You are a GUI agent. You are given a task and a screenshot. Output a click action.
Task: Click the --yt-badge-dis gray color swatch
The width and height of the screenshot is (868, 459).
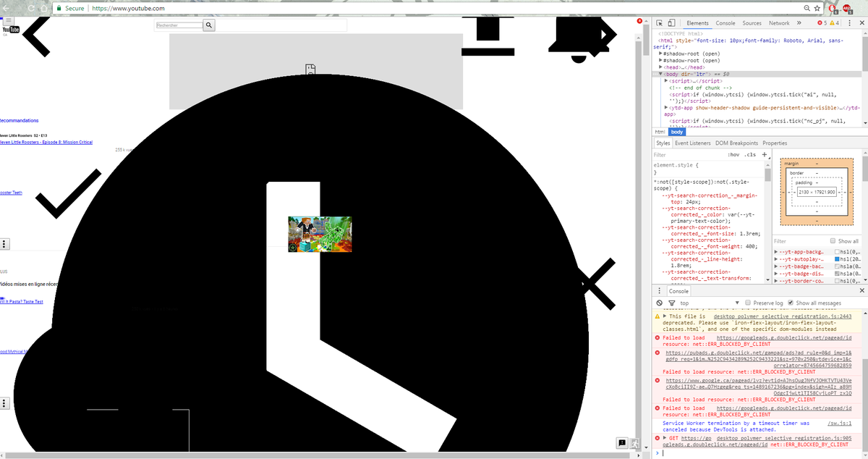coord(838,273)
